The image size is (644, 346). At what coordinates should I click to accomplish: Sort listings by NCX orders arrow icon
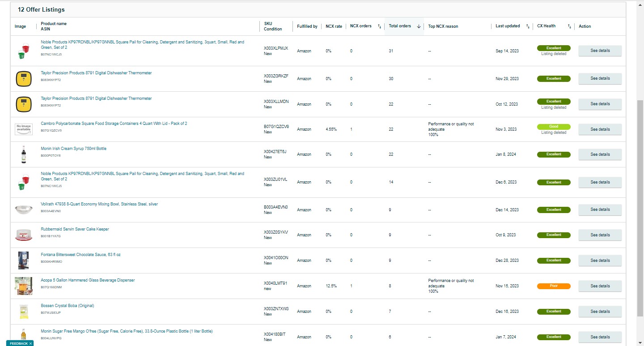pos(379,26)
